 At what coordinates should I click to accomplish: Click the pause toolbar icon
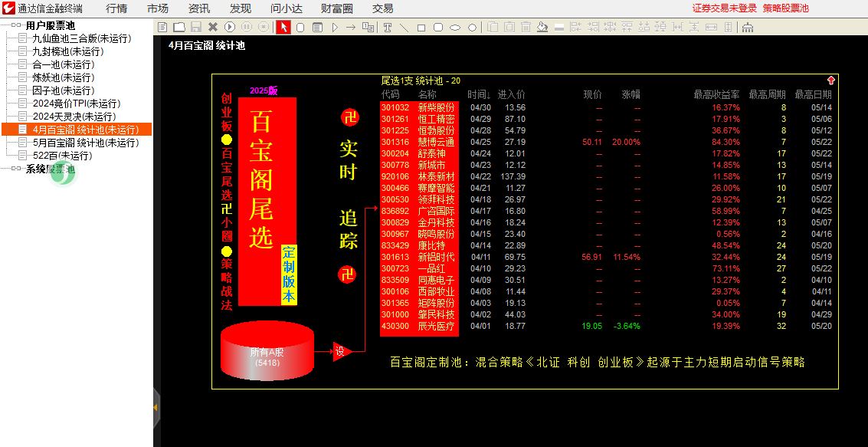(247, 27)
